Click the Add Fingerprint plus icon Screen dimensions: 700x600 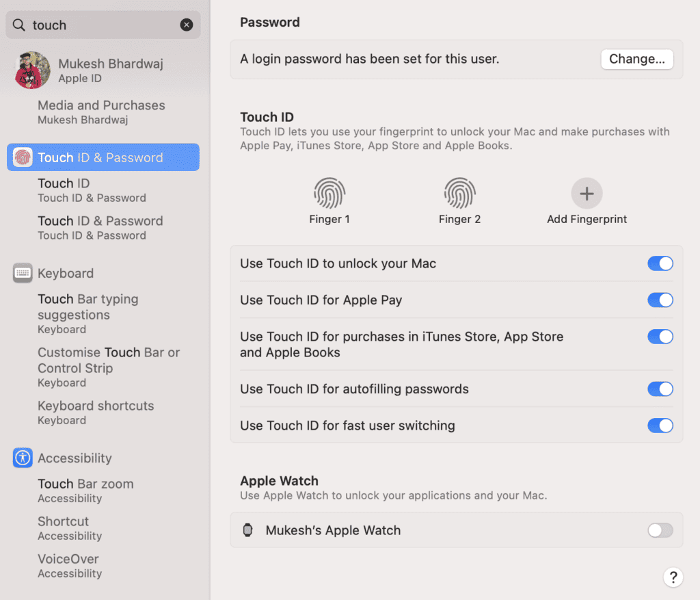pos(587,194)
